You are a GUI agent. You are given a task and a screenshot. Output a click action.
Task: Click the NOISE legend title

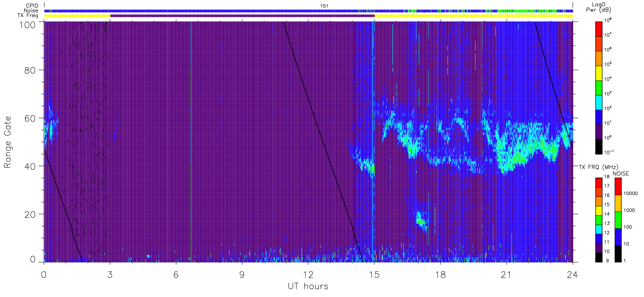point(621,173)
